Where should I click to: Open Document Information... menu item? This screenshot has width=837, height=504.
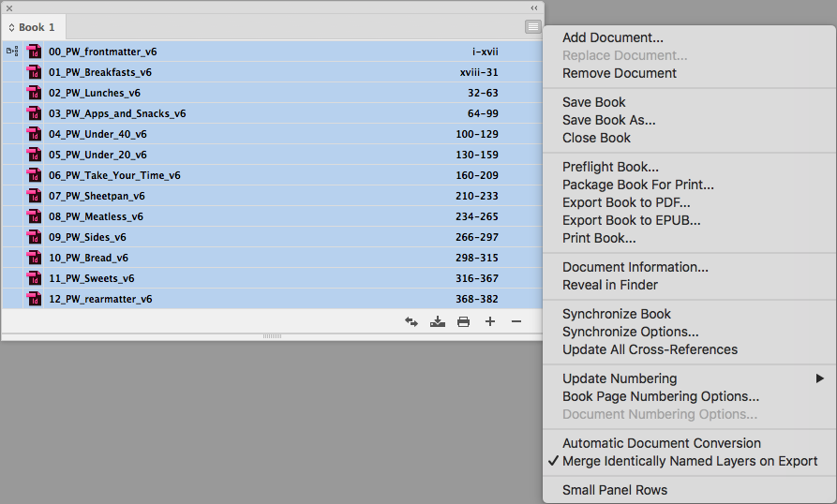635,267
